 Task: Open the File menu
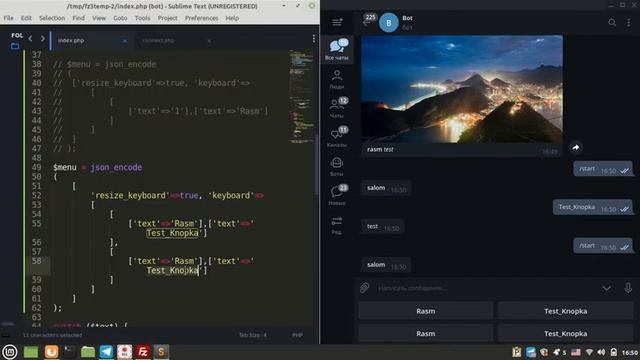click(x=8, y=18)
